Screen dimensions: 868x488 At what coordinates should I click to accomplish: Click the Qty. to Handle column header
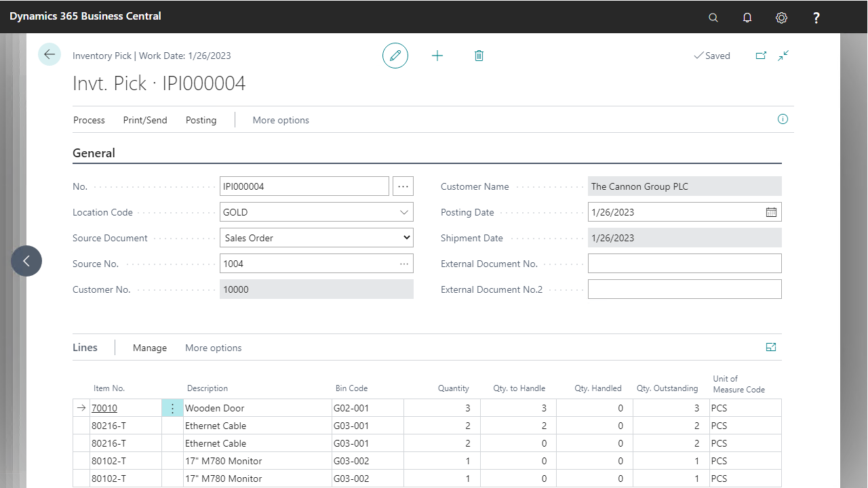pos(519,388)
